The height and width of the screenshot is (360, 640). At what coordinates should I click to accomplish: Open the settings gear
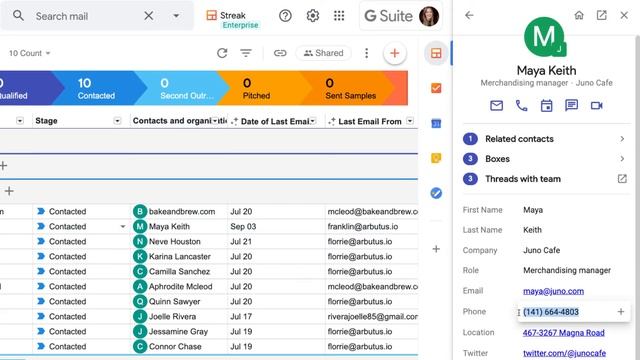[x=313, y=16]
